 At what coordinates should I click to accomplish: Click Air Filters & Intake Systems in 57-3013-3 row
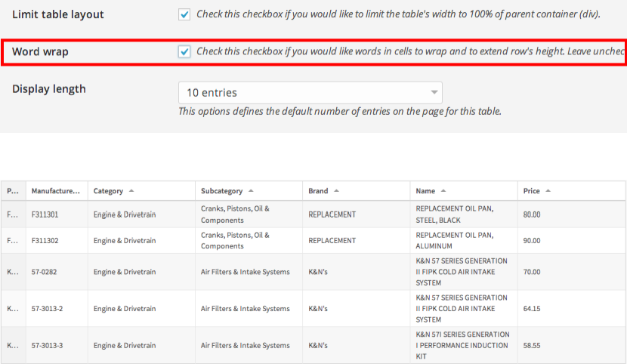(x=245, y=345)
